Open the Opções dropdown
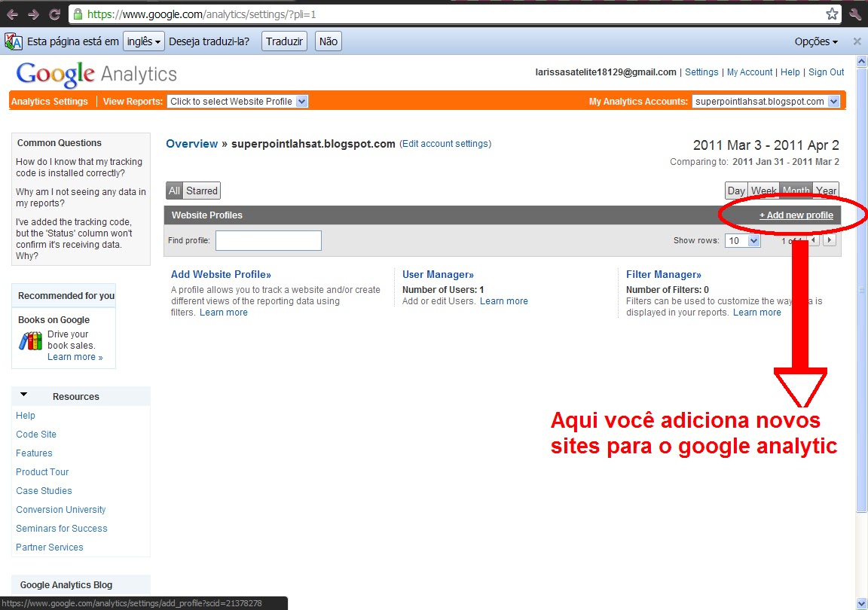868x610 pixels. tap(816, 41)
